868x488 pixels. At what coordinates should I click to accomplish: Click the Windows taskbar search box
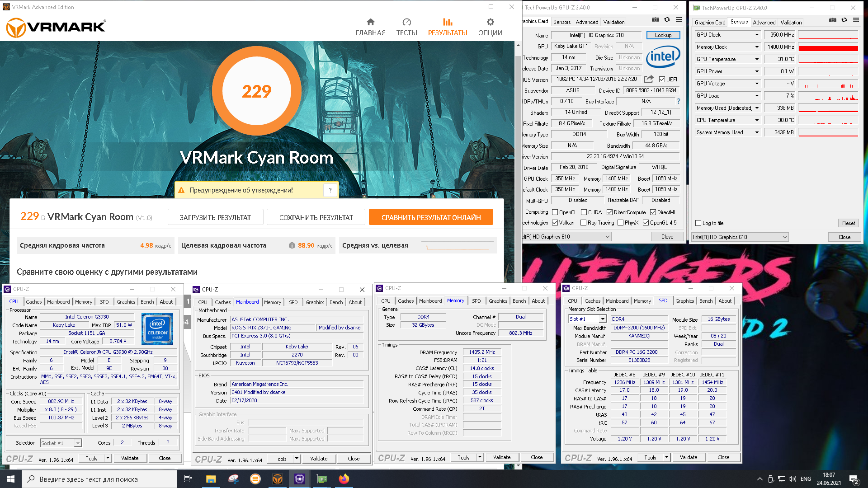point(99,479)
